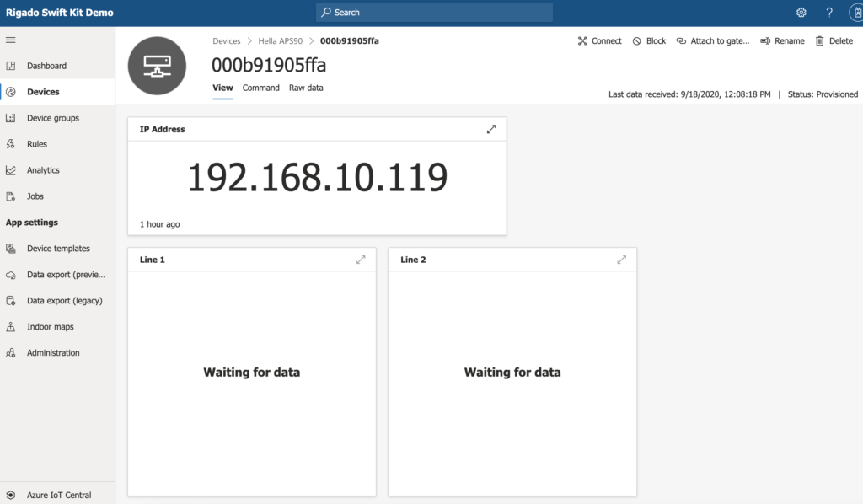Open Device templates icon
The image size is (863, 504).
(x=10, y=249)
